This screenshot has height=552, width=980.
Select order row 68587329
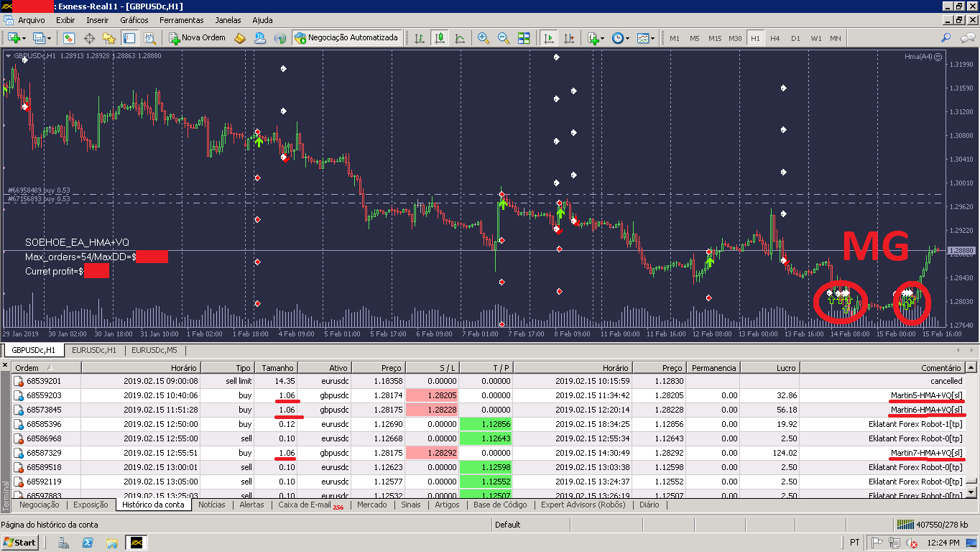pos(488,453)
